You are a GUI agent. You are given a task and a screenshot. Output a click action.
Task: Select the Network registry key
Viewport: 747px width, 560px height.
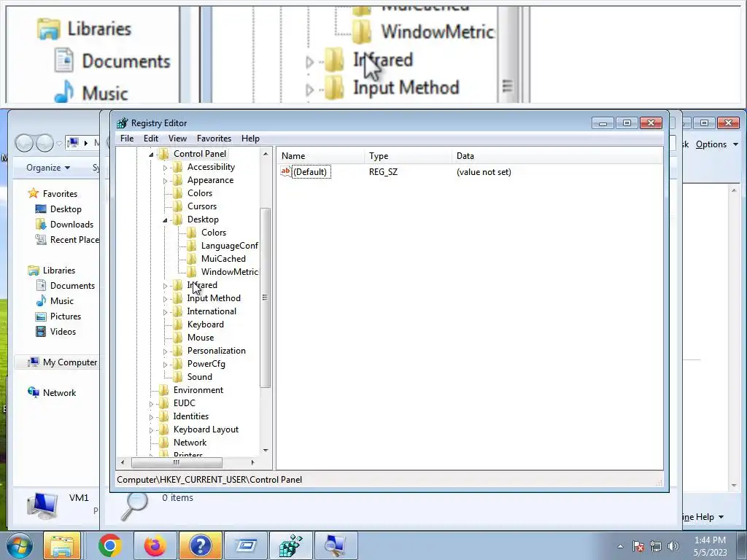pos(190,443)
